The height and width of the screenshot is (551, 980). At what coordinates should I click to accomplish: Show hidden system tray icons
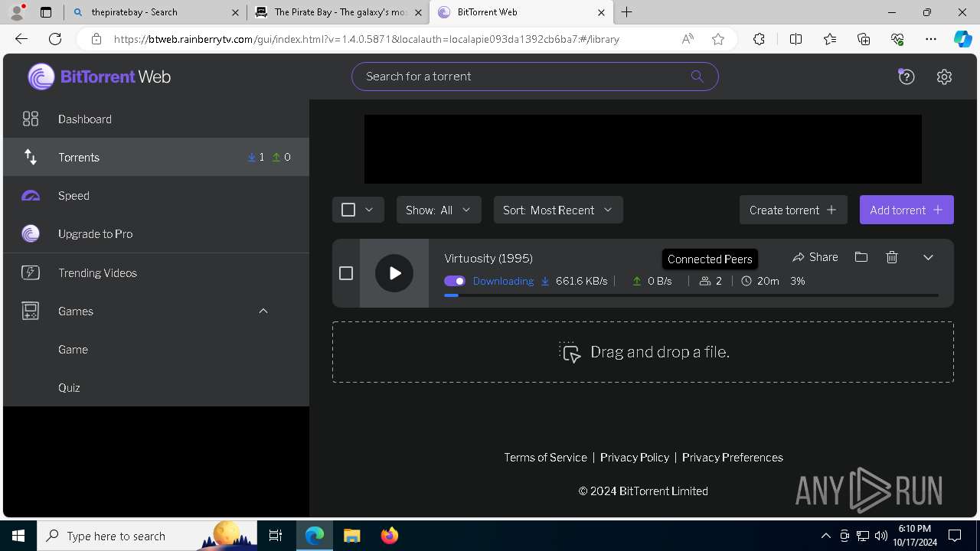825,536
